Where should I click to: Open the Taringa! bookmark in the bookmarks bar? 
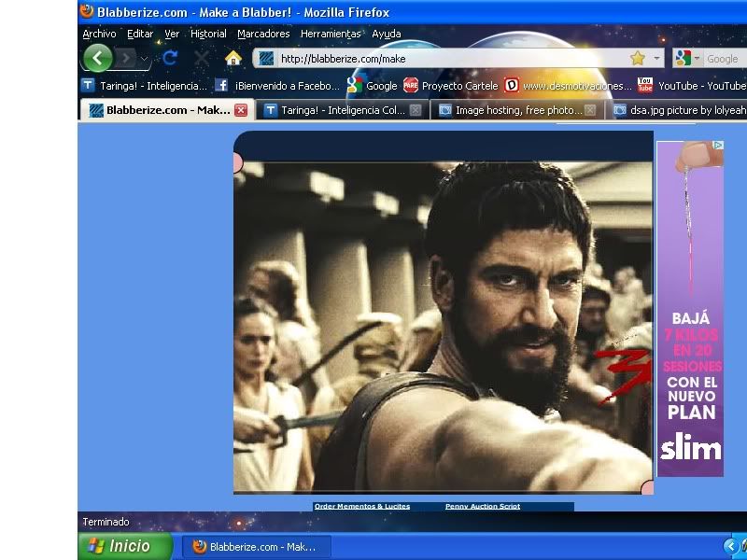pyautogui.click(x=145, y=86)
